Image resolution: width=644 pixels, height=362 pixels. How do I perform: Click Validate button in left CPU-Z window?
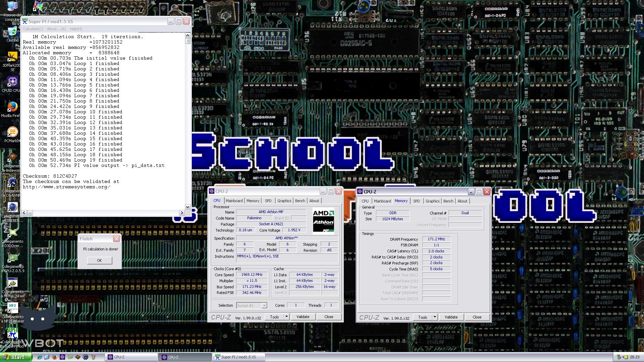[x=303, y=317]
